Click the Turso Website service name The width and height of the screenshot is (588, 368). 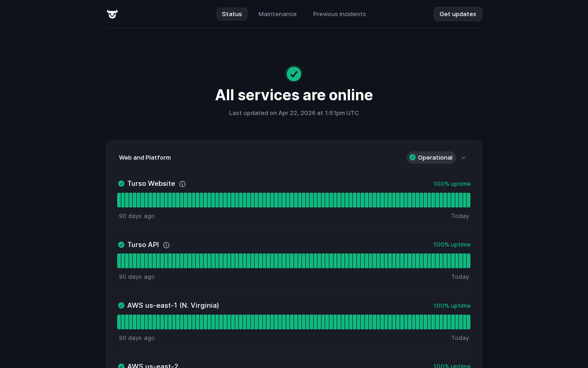(151, 184)
